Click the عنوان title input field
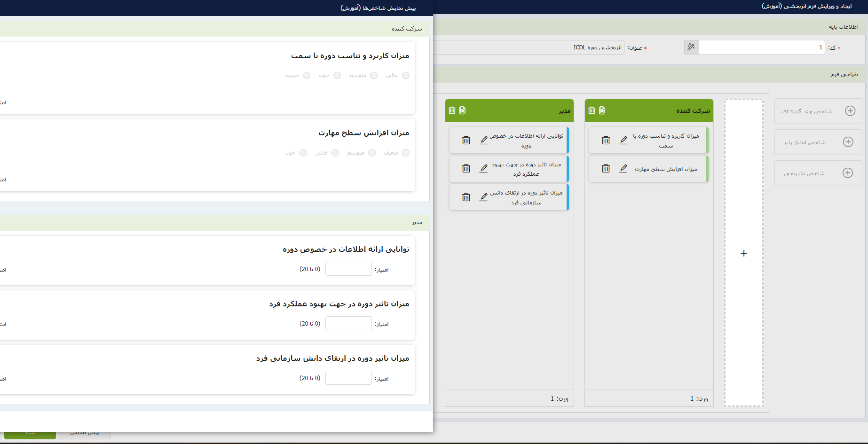The width and height of the screenshot is (868, 444). (x=527, y=47)
